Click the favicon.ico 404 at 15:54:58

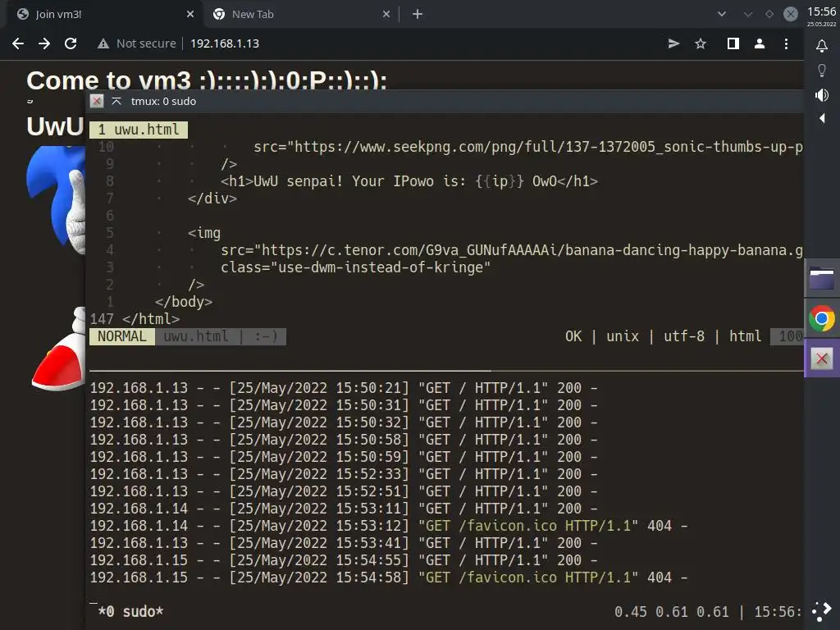coord(388,577)
